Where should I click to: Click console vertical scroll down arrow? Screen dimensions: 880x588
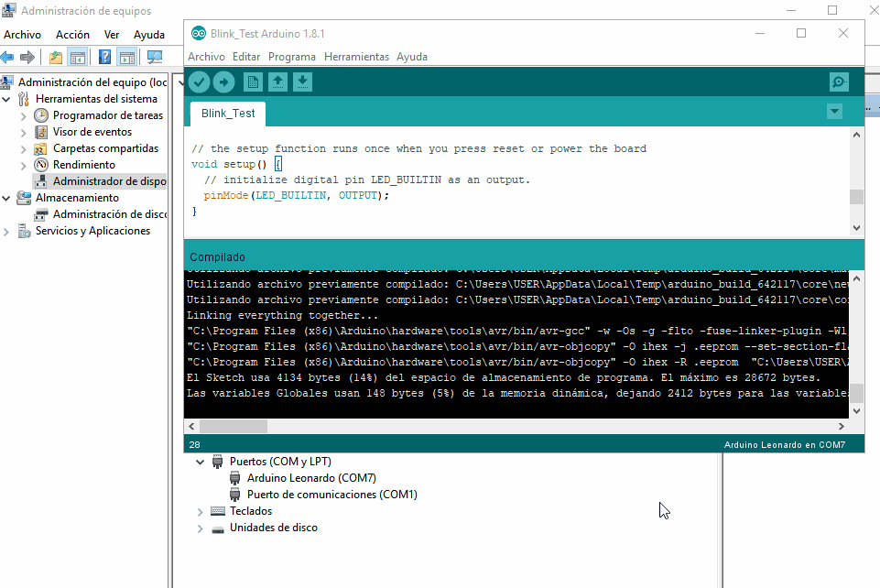pos(856,410)
